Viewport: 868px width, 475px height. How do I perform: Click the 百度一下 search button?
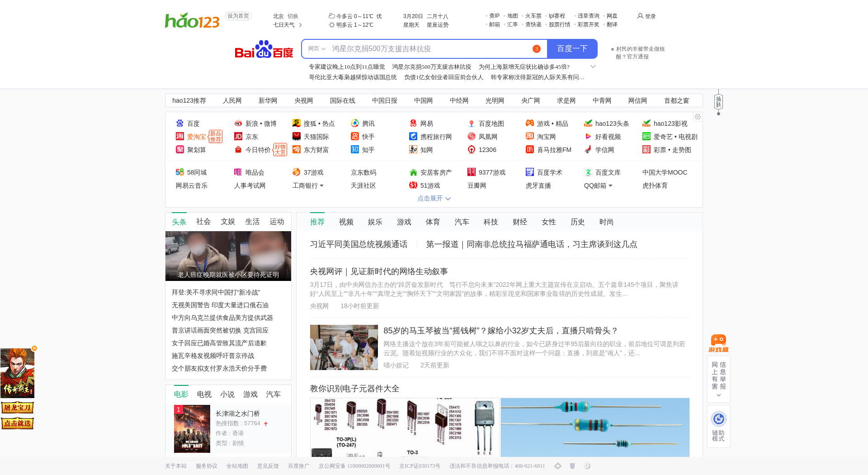[x=572, y=49]
